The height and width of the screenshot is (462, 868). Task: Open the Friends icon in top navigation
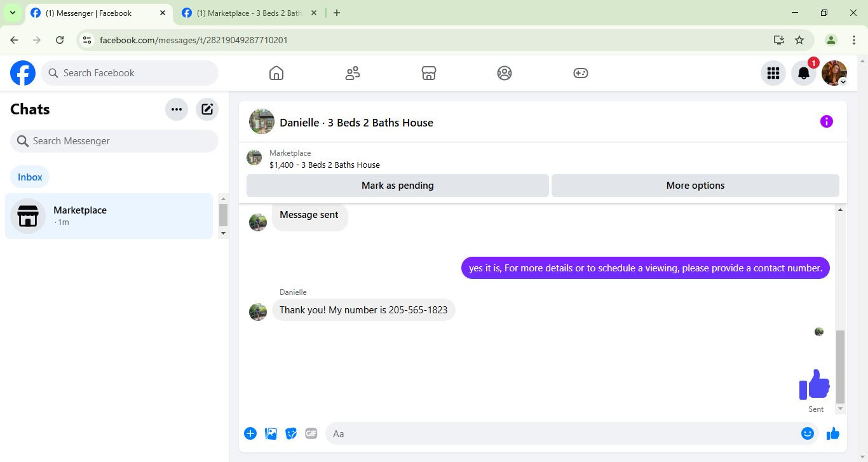tap(353, 73)
